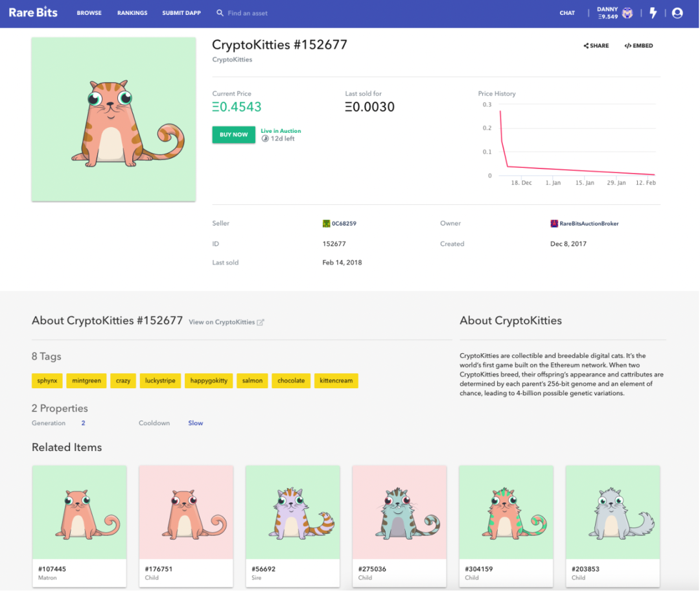Select the mintgreen tag
The width and height of the screenshot is (700, 591).
pos(86,380)
